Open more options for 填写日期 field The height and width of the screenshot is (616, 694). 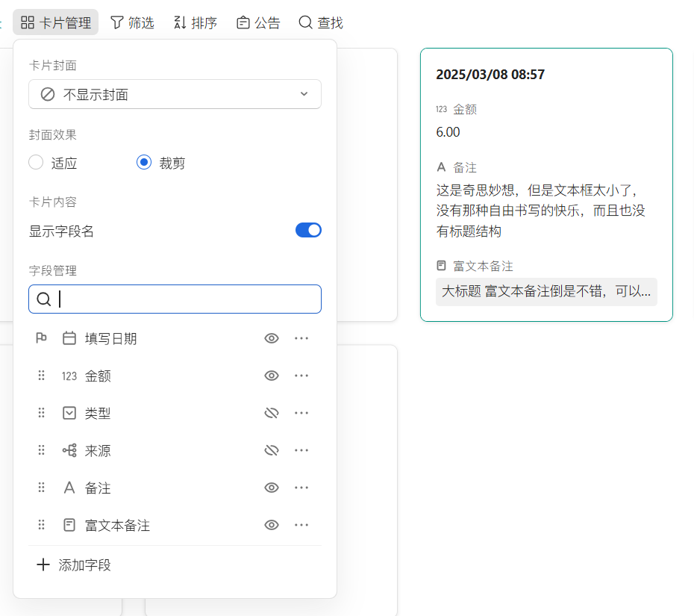[301, 338]
